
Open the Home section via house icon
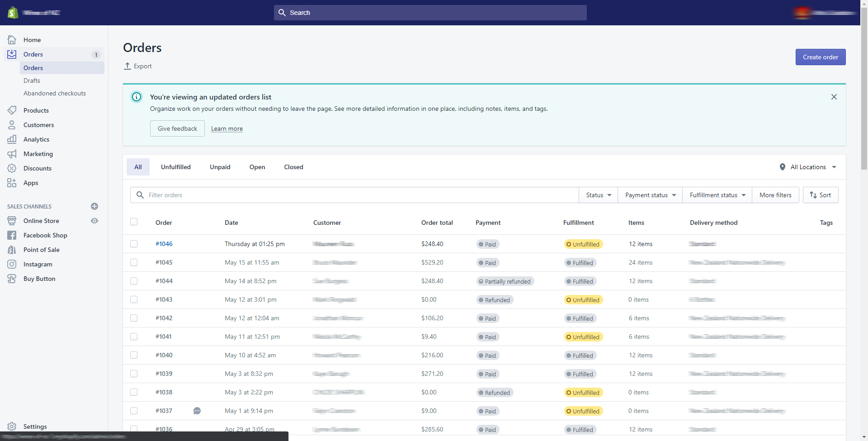coord(12,40)
